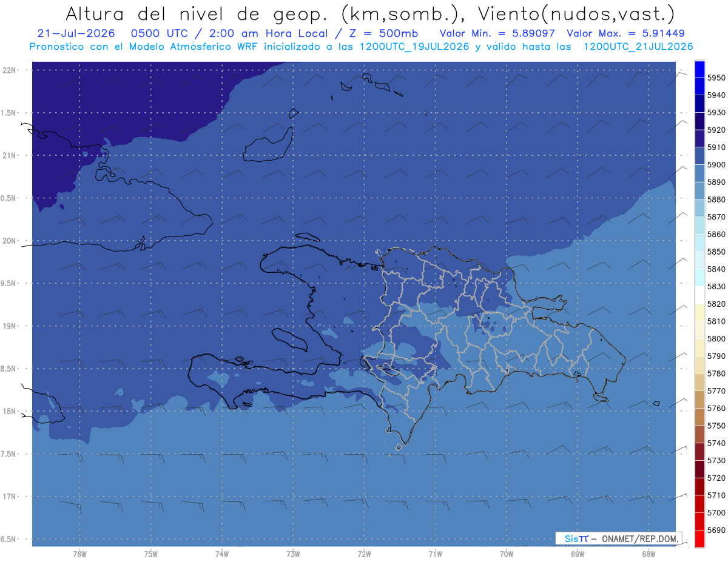This screenshot has width=728, height=562.
Task: Click the 76W longitude axis label
Action: (x=79, y=554)
